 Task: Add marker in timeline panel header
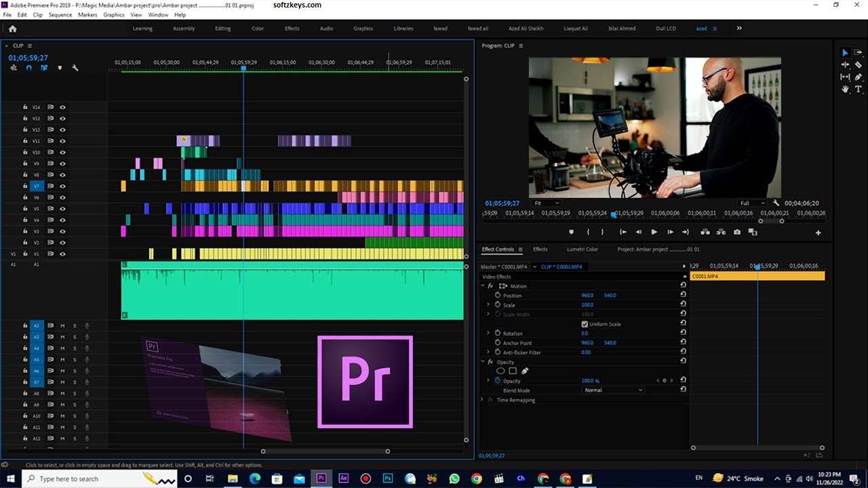(x=60, y=68)
